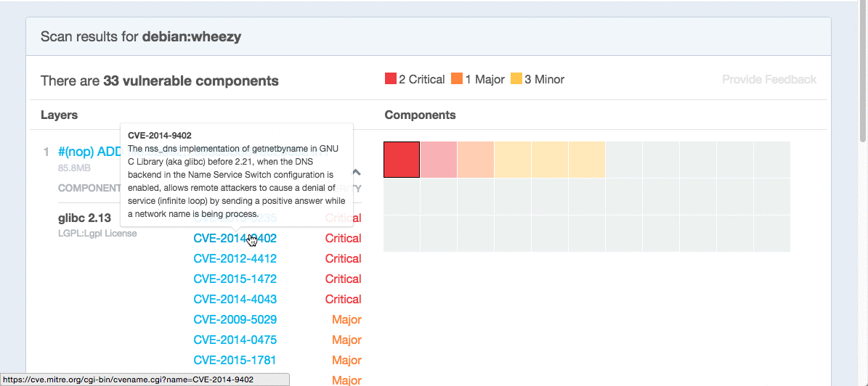
Task: Select the pink second component grid cell
Action: pos(439,160)
